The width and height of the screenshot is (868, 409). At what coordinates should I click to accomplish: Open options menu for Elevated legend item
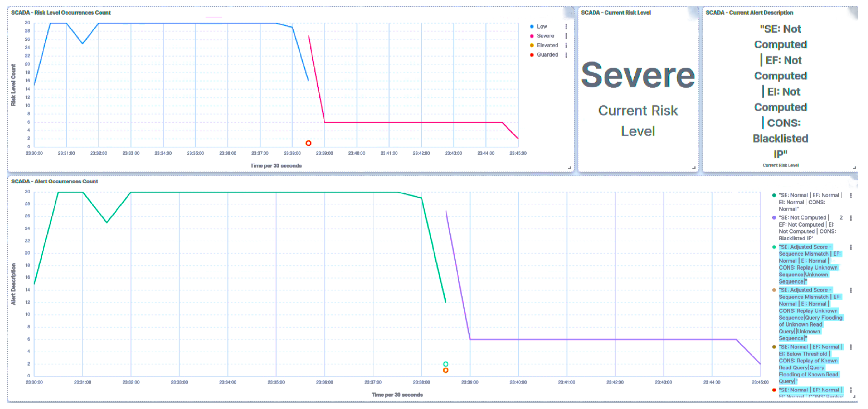click(566, 45)
